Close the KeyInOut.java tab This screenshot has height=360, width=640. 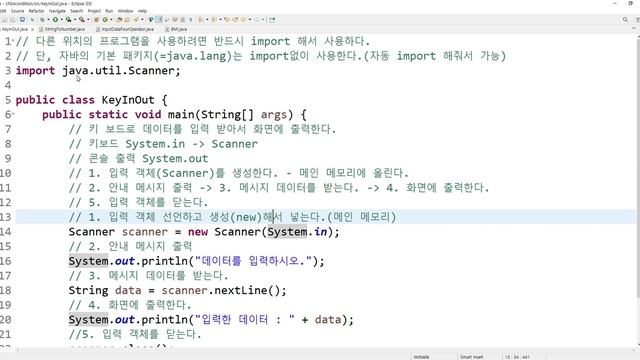pos(33,29)
